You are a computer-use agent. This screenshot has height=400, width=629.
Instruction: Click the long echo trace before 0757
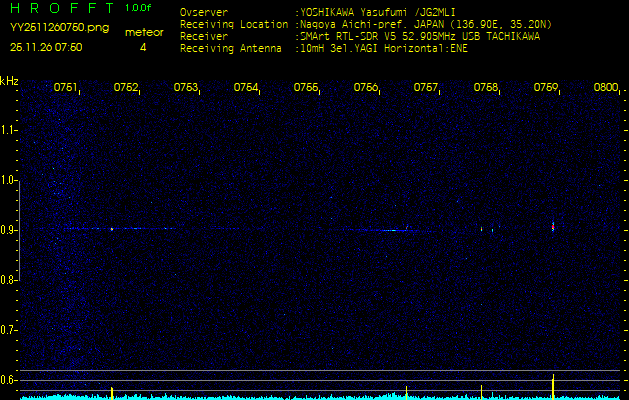point(385,230)
